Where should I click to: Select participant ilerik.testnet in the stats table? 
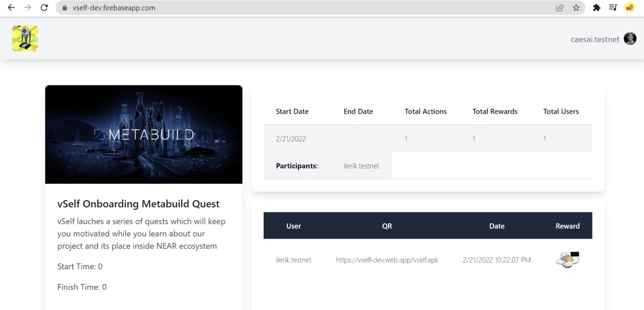[361, 166]
